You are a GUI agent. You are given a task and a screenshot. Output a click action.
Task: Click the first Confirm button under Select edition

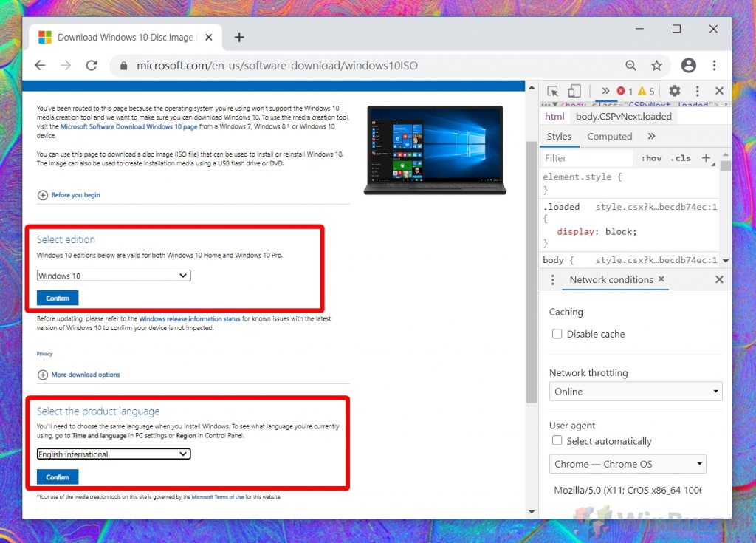point(57,298)
